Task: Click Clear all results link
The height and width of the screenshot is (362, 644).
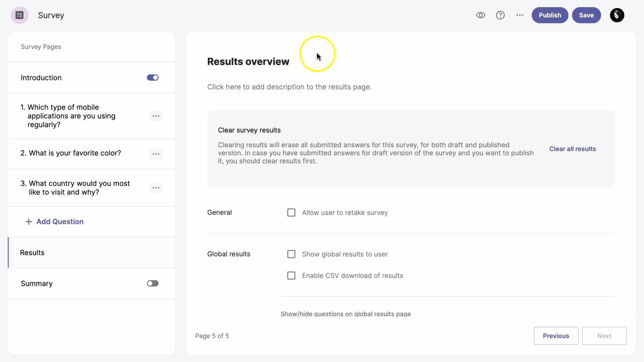Action: tap(572, 149)
